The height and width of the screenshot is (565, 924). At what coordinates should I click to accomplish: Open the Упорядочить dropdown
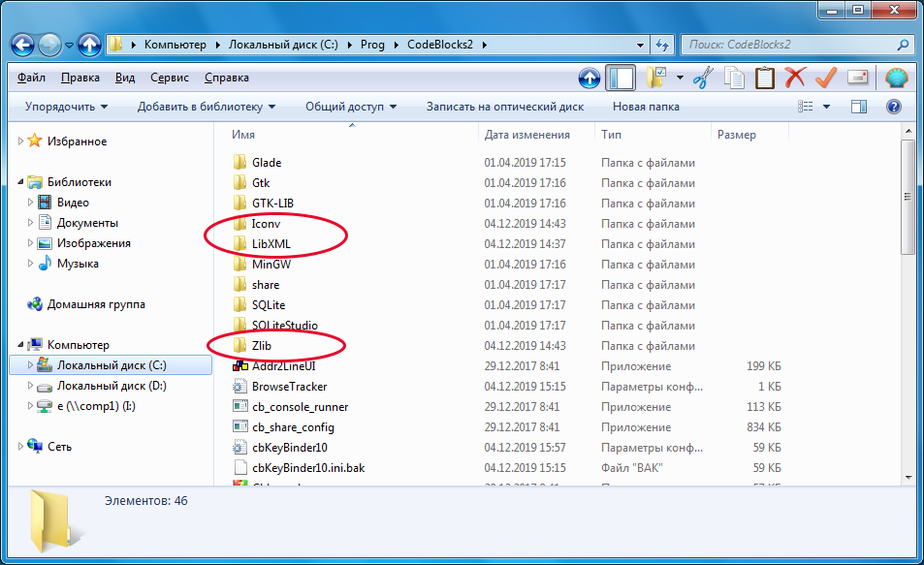66,107
